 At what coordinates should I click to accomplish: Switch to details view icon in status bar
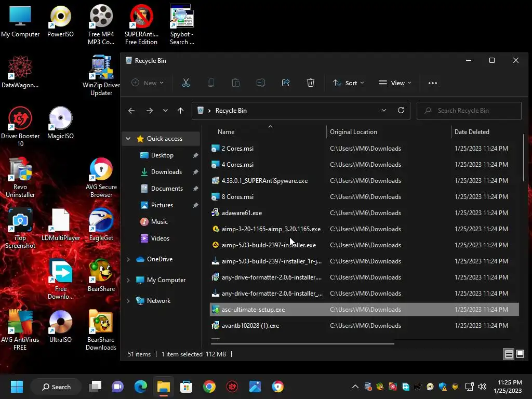pos(509,354)
